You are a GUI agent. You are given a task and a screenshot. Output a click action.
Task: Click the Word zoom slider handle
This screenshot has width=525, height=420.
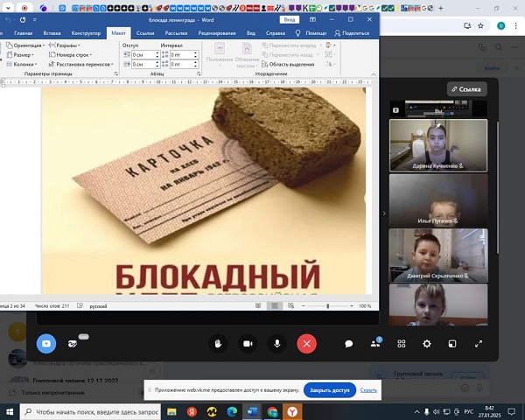click(328, 305)
